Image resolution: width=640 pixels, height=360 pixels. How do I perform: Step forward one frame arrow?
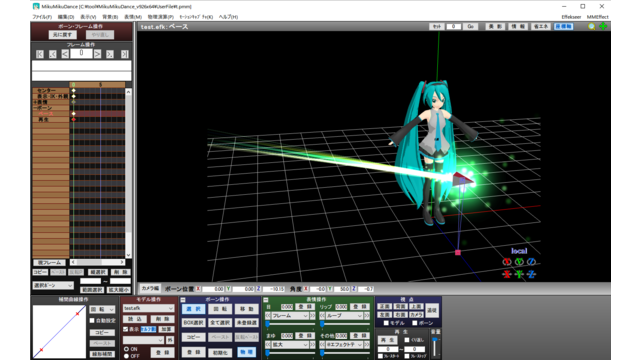click(x=97, y=54)
